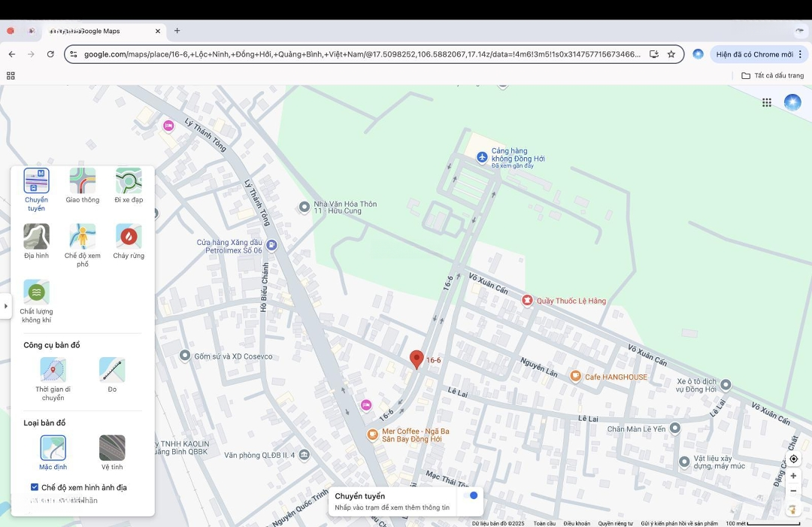Open Chrome's three-dot menu
Image resolution: width=812 pixels, height=527 pixels.
point(801,54)
